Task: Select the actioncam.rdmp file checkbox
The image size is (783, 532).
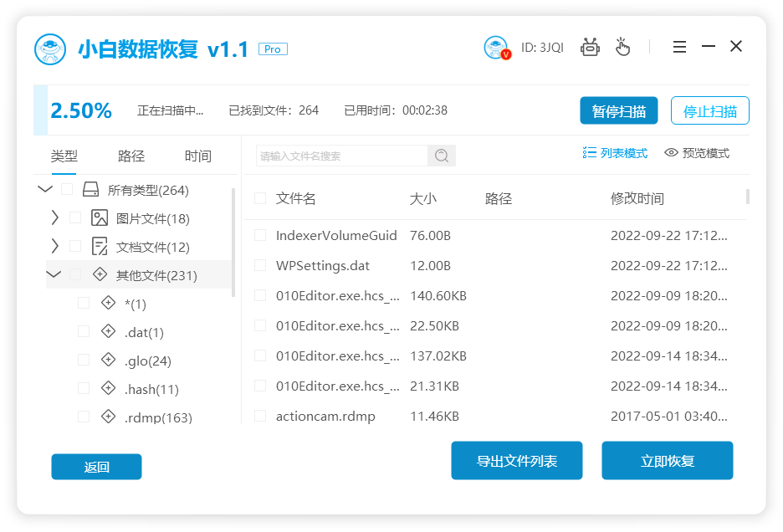Action: pos(260,416)
